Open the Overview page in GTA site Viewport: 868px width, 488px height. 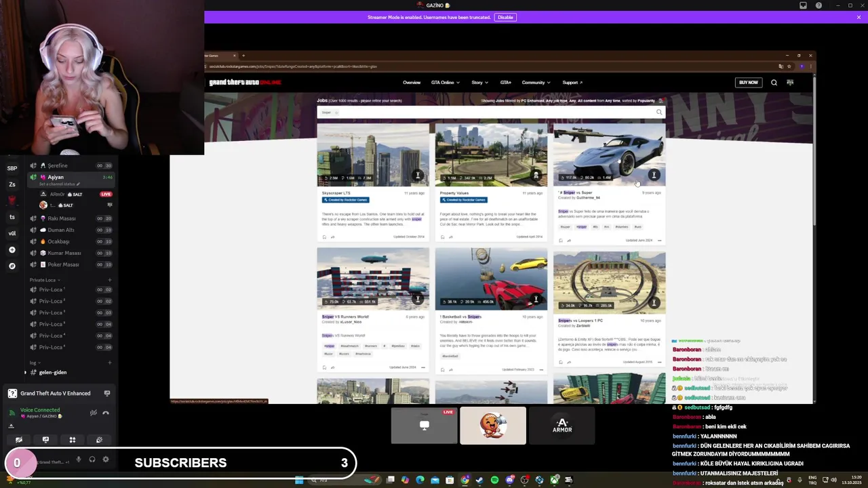412,83
